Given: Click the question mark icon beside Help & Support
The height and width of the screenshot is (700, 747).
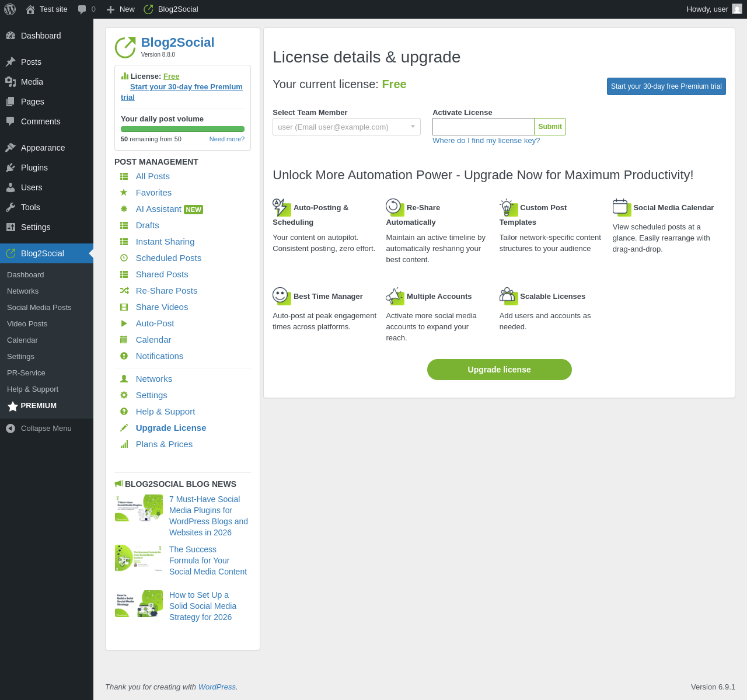Looking at the screenshot, I should 124,412.
